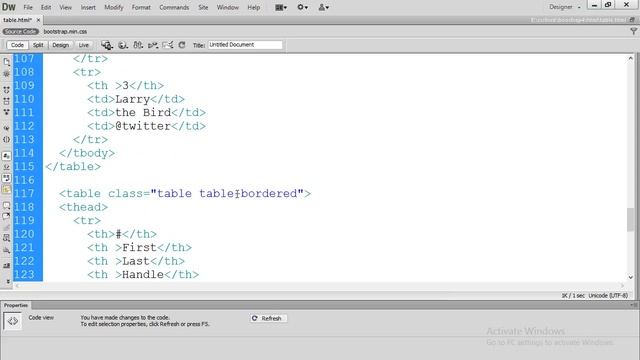Click horizontal scrollbar left arrow

(17, 286)
